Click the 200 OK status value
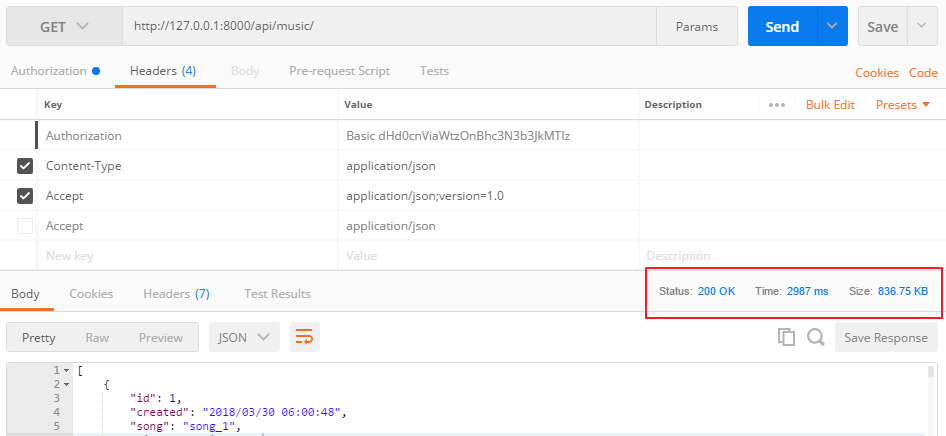Image resolution: width=946 pixels, height=436 pixels. coord(717,291)
